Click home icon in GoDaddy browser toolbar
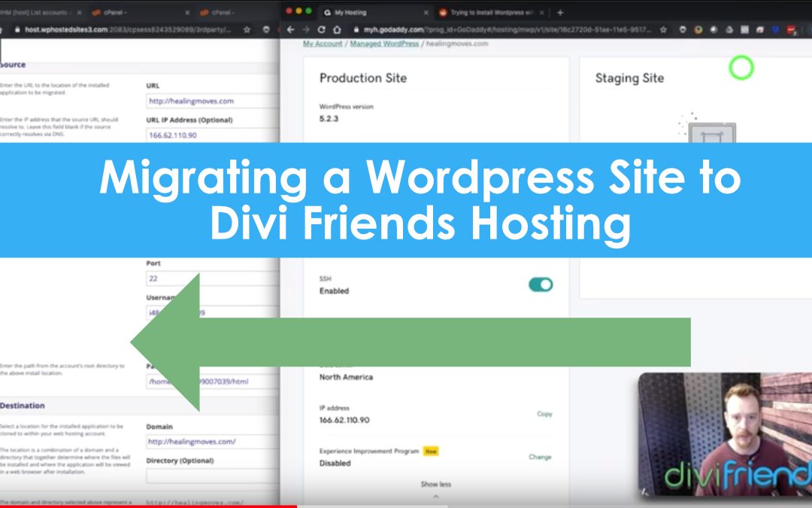 (337, 30)
